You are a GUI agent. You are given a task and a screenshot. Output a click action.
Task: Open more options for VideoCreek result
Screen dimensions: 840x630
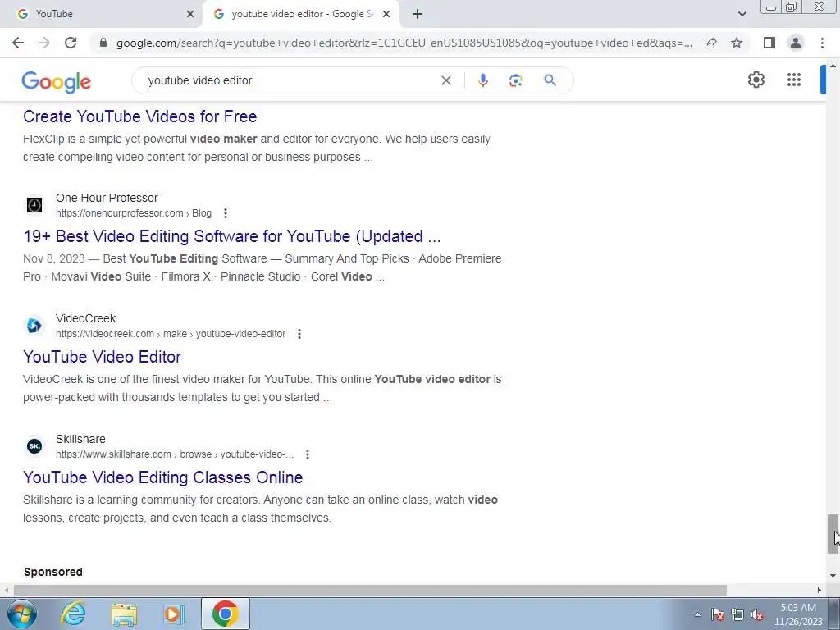pos(299,334)
